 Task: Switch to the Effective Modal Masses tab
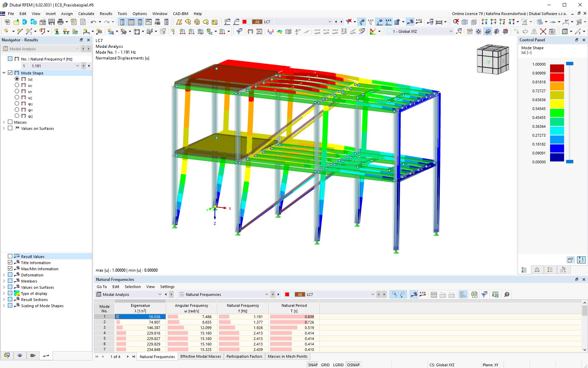(201, 356)
